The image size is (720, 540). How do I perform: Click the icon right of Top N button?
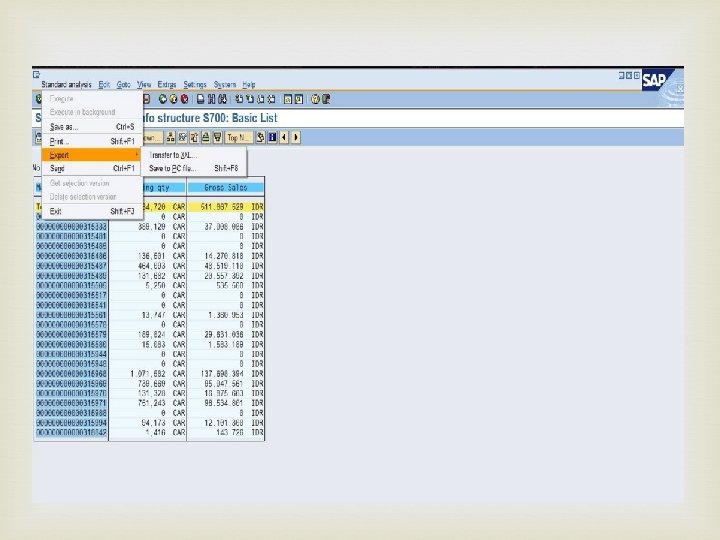click(260, 137)
